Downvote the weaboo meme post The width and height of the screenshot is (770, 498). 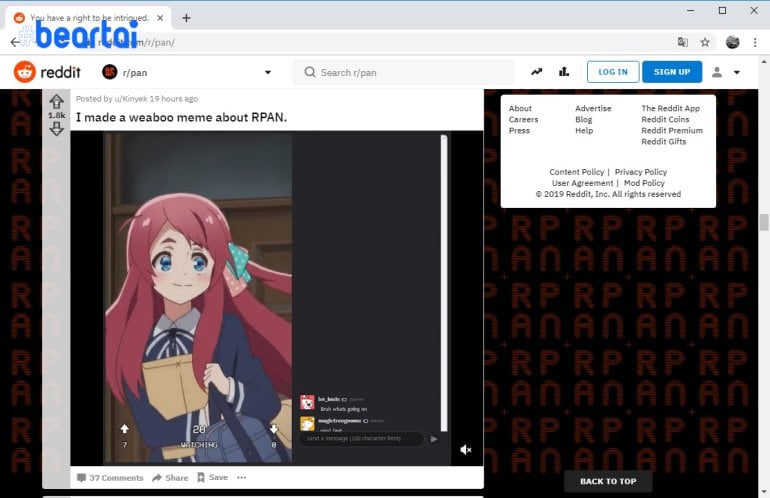[56, 129]
